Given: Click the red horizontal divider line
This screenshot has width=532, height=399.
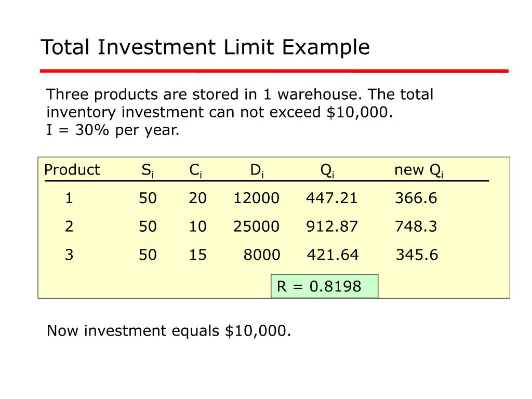Looking at the screenshot, I should [274, 71].
